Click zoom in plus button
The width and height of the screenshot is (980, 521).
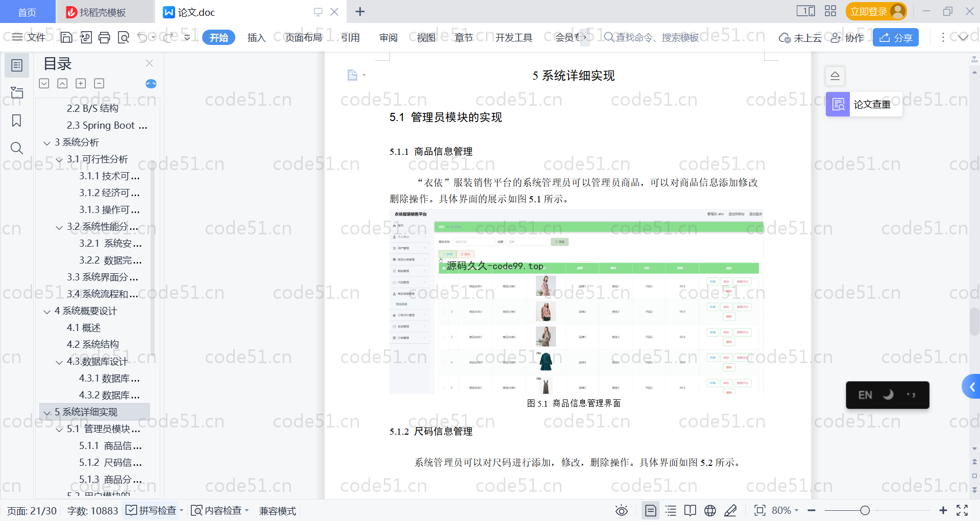tap(943, 510)
